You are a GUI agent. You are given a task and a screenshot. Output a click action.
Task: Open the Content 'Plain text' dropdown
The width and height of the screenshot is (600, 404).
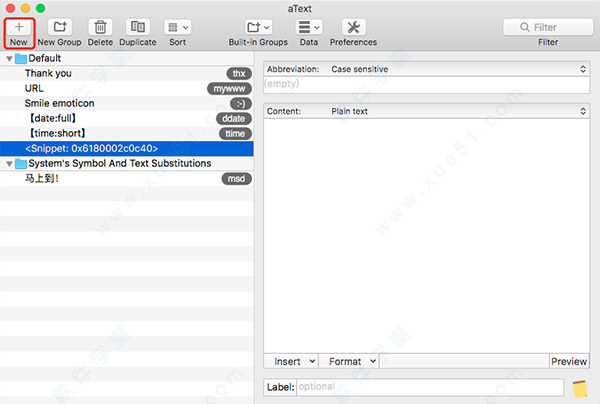click(x=458, y=111)
